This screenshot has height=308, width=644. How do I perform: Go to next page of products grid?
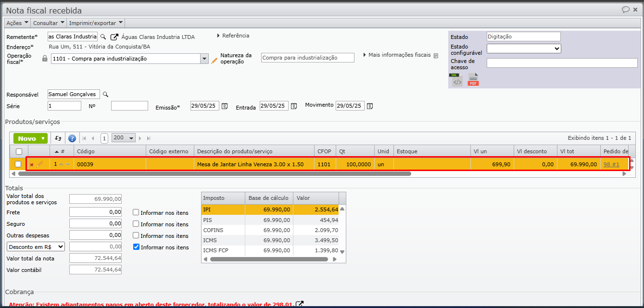[140, 138]
